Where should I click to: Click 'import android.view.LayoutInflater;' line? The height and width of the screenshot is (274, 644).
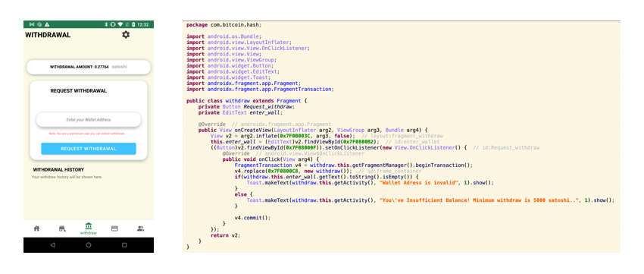pos(239,42)
